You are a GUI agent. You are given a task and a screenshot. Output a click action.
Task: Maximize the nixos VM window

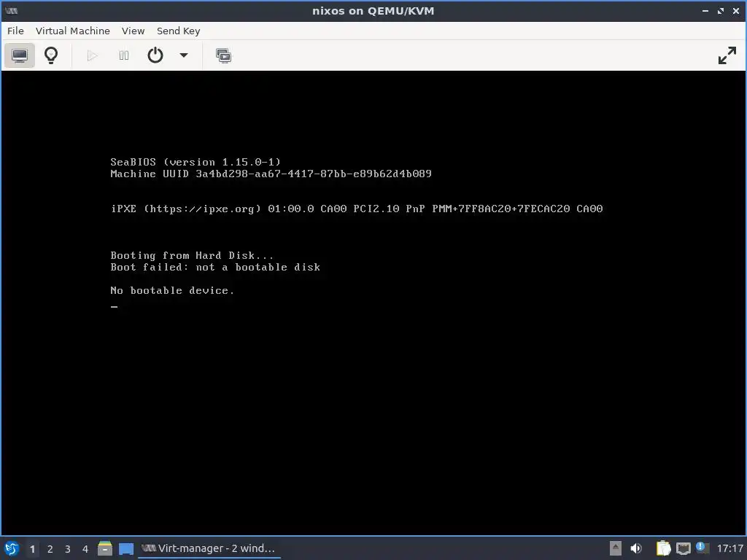pos(720,10)
